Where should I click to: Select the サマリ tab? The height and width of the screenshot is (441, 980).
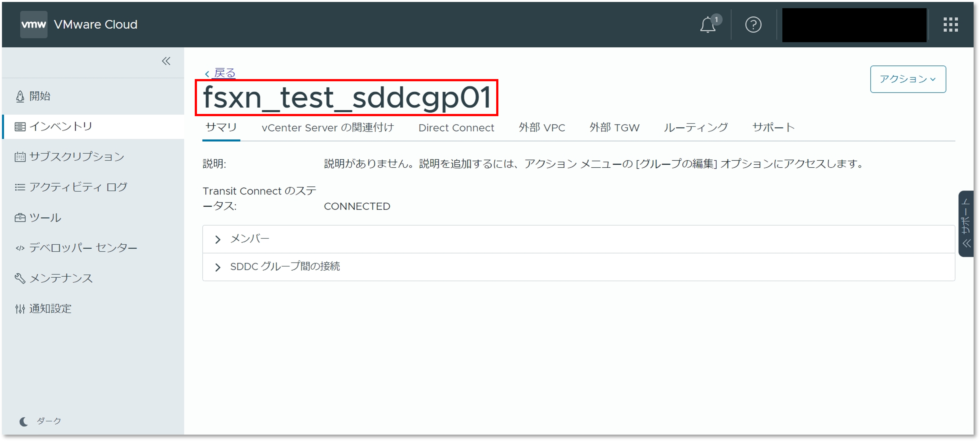221,127
